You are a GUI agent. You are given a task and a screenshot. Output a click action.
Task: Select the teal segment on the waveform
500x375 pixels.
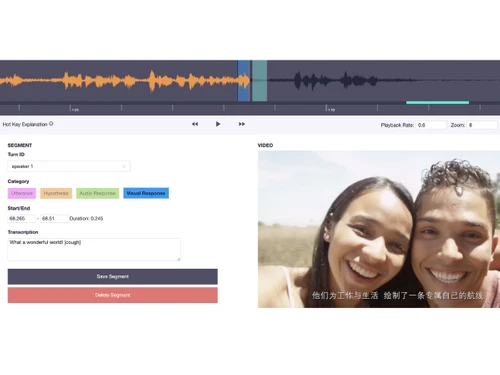(259, 81)
